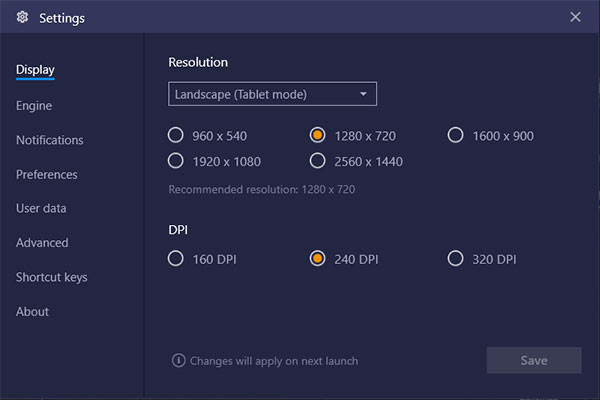Select the 1280 x 720 resolution
The width and height of the screenshot is (600, 400).
pyautogui.click(x=317, y=135)
